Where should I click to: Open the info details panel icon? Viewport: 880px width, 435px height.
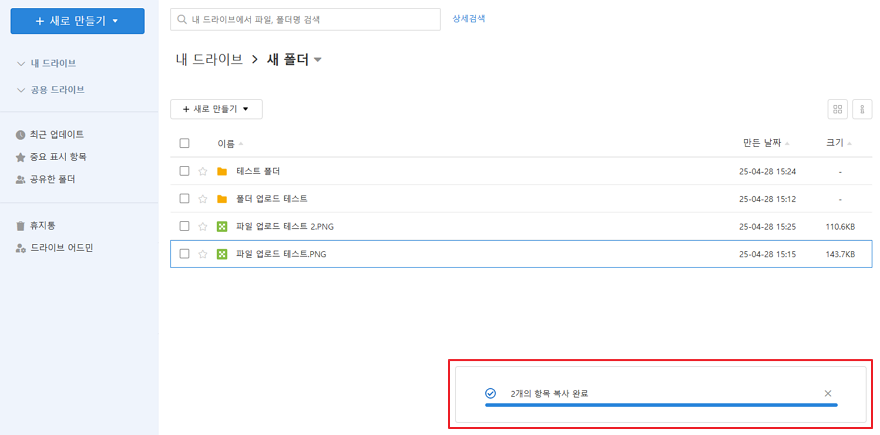pos(861,109)
